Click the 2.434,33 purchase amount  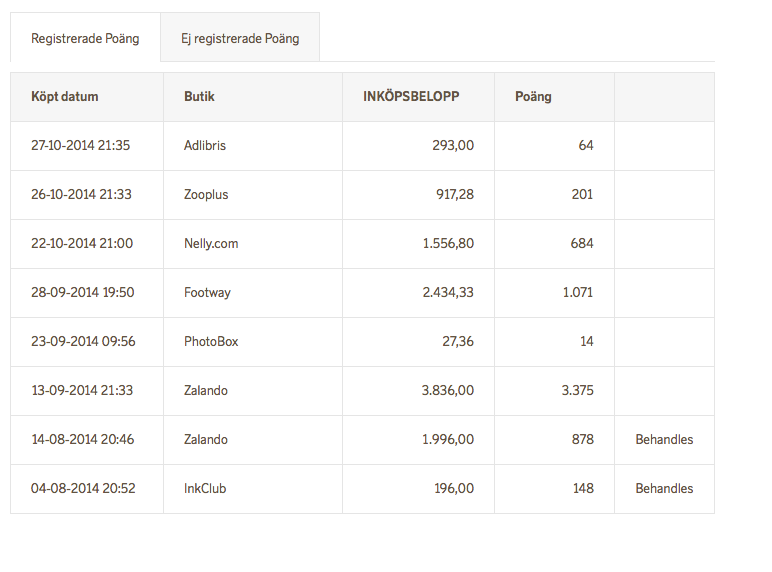coord(447,293)
